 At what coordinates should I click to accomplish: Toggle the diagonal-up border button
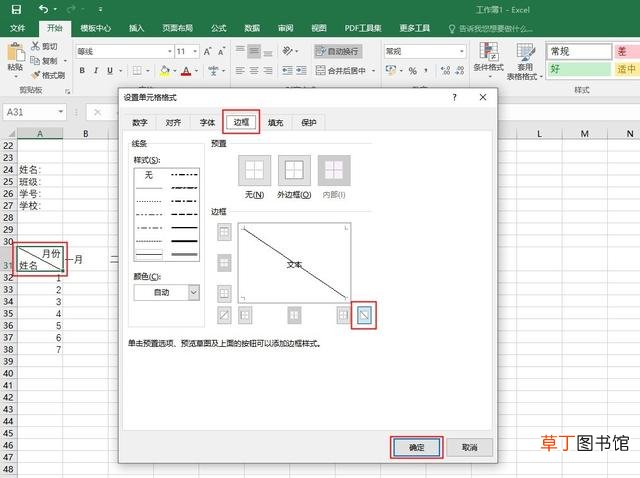coord(224,315)
